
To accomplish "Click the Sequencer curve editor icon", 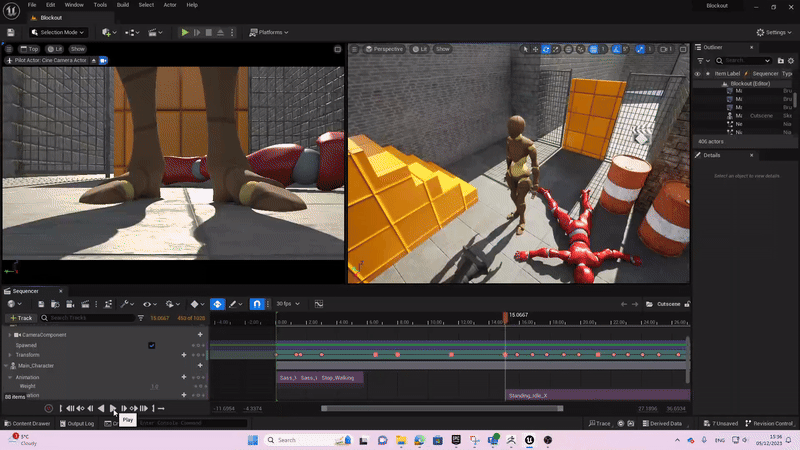I will click(x=319, y=303).
